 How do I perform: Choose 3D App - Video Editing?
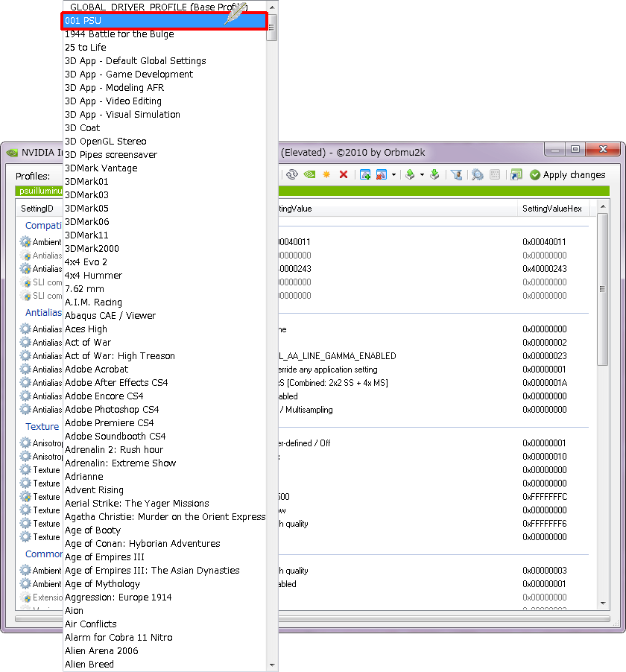coord(165,101)
